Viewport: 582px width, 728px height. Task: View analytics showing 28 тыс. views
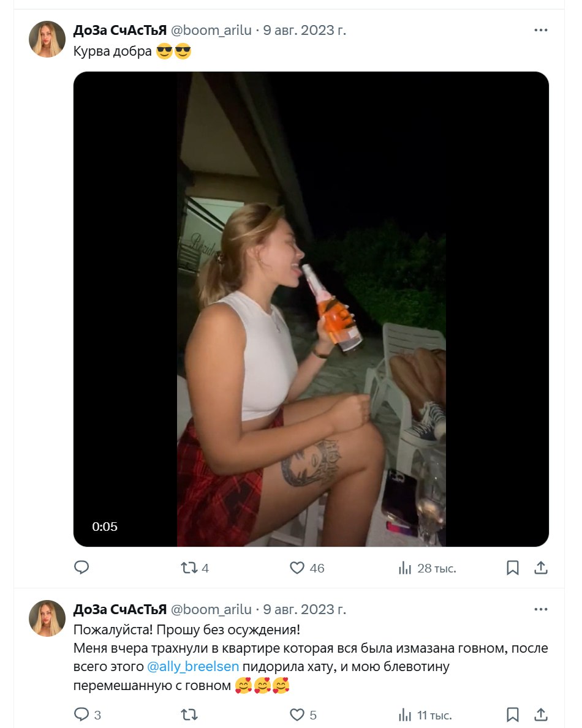[405, 568]
